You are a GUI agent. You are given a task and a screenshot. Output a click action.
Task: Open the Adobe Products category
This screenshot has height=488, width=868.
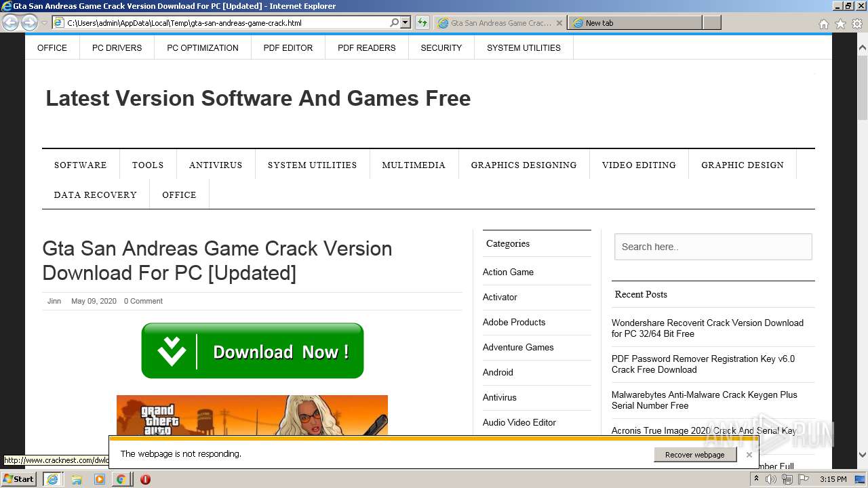pyautogui.click(x=514, y=322)
